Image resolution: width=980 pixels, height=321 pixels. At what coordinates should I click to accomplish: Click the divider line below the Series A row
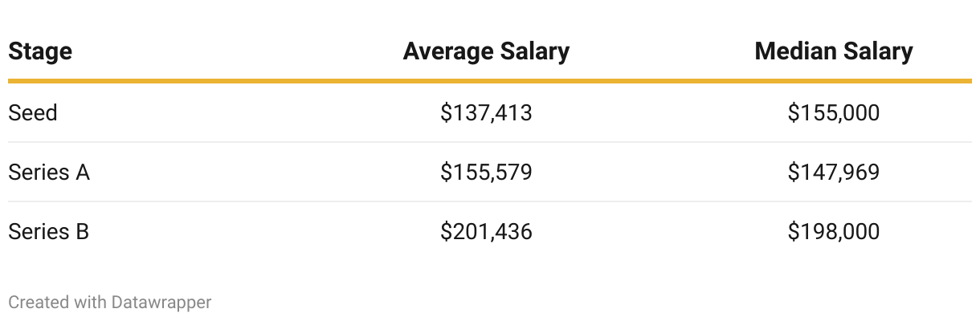(490, 201)
